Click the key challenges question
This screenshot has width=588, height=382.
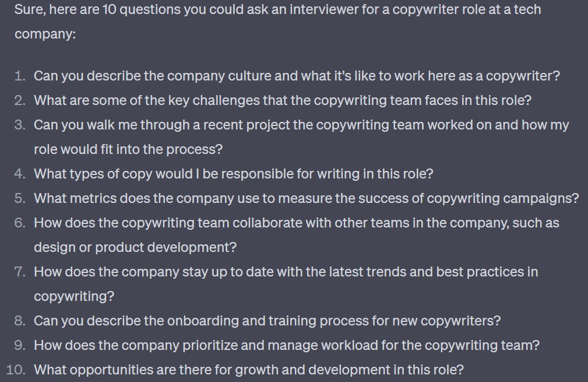pos(283,101)
